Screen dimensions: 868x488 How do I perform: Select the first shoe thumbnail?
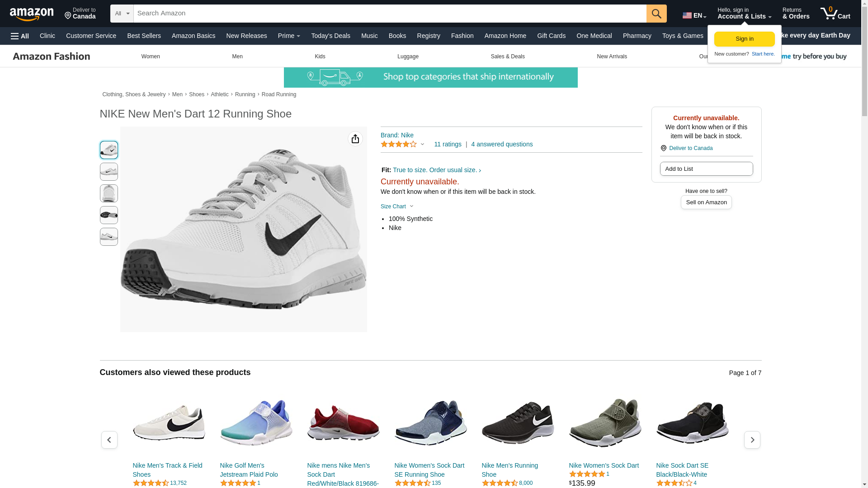pyautogui.click(x=109, y=150)
